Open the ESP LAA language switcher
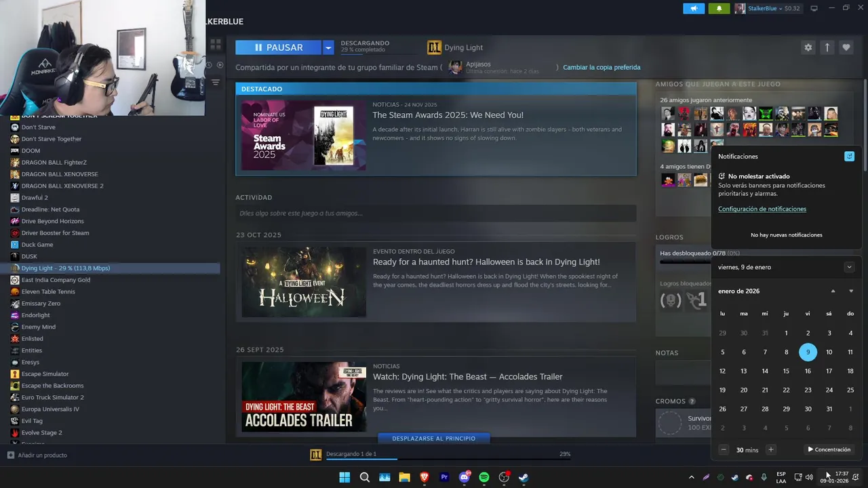This screenshot has height=488, width=868. point(781,477)
